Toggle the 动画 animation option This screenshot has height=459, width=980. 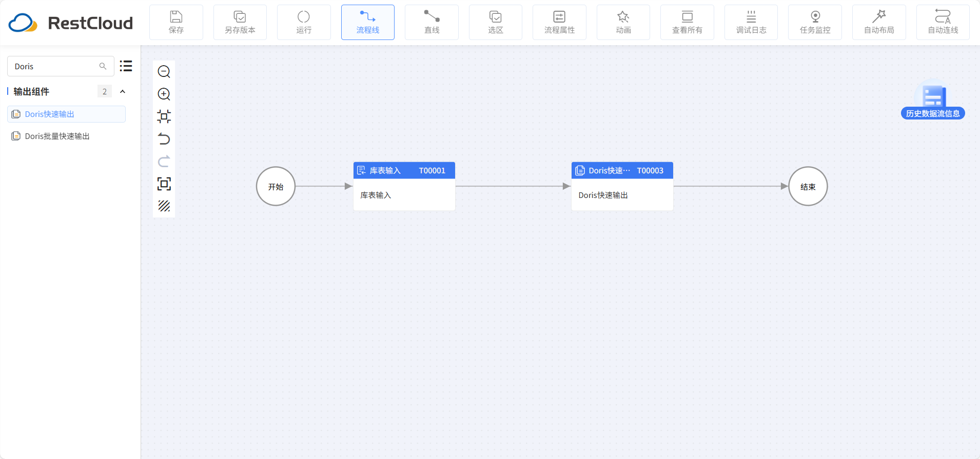pos(623,23)
